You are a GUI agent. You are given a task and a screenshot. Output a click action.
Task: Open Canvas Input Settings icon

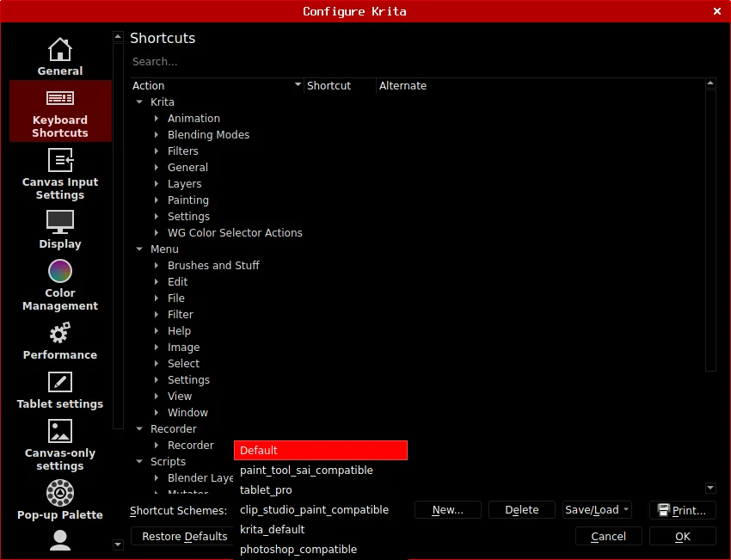60,160
